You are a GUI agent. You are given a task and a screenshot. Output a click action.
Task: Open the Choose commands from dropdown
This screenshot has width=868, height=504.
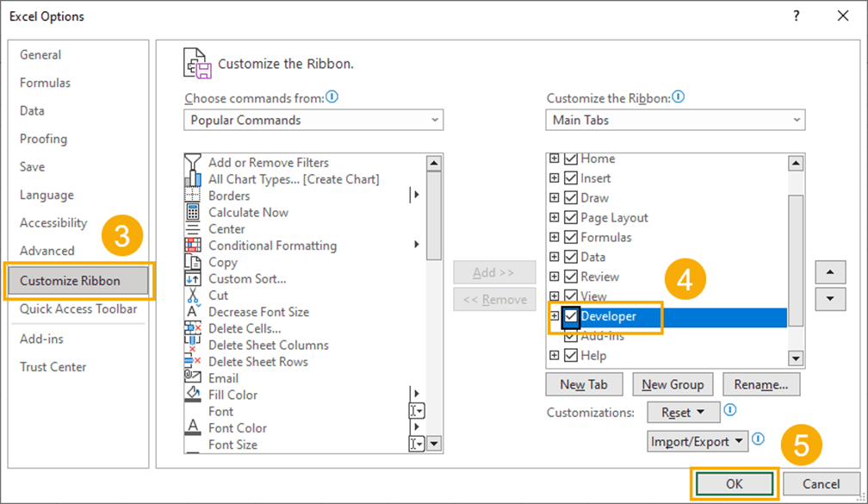click(313, 120)
